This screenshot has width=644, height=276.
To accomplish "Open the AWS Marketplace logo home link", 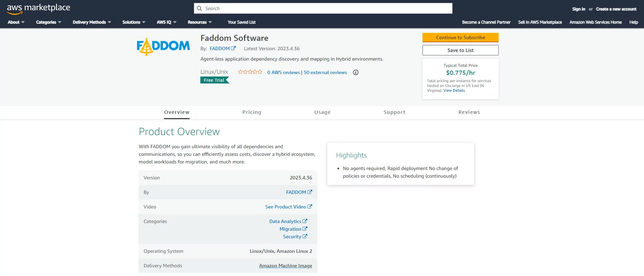I will click(x=38, y=9).
